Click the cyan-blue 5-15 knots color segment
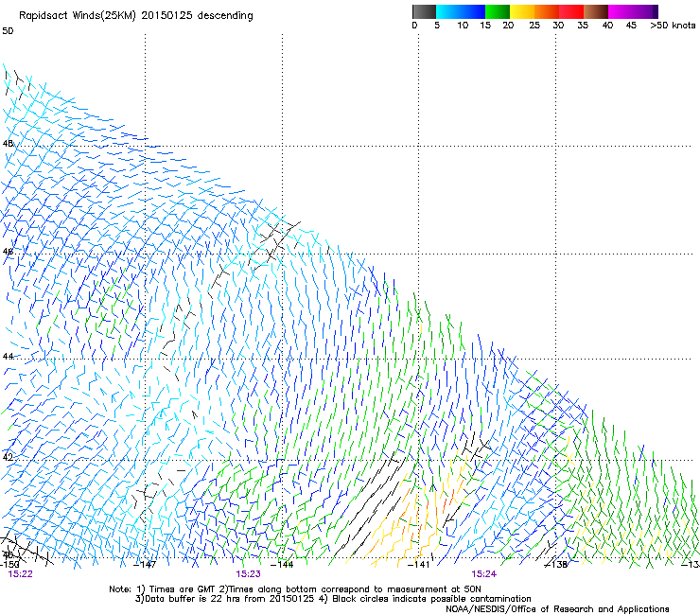Viewport: 700px width, 615px height. click(x=461, y=11)
